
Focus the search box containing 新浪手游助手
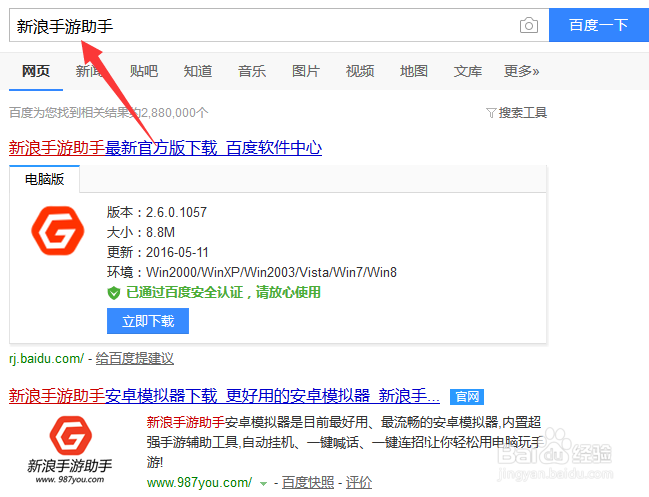pos(279,25)
